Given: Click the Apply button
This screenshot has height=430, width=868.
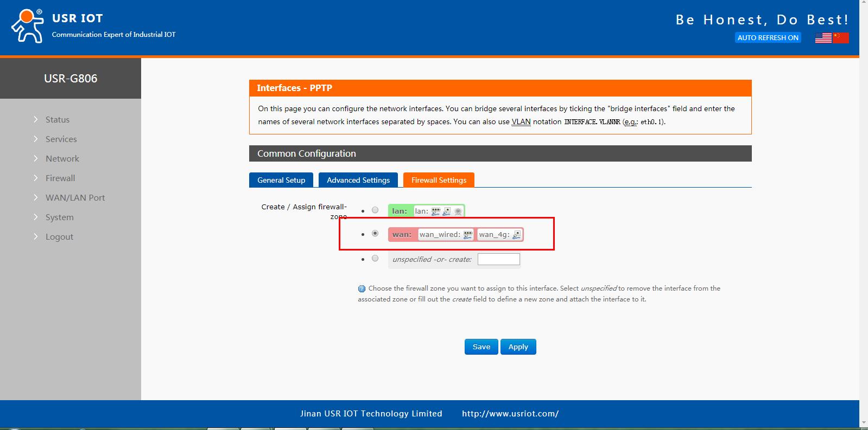Looking at the screenshot, I should [518, 346].
